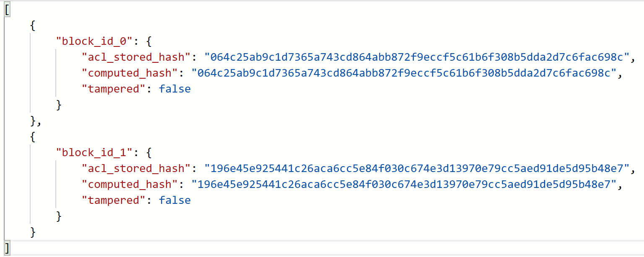Click "computed_hash" key under block_id_0

click(130, 73)
